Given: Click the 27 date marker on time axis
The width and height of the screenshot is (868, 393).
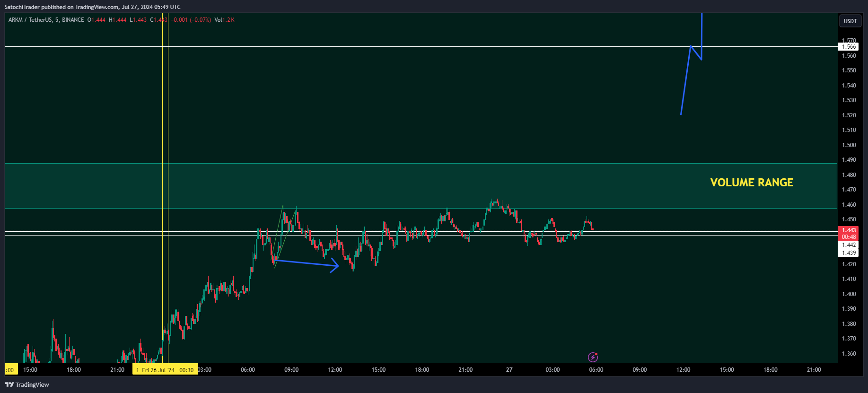Looking at the screenshot, I should [509, 370].
